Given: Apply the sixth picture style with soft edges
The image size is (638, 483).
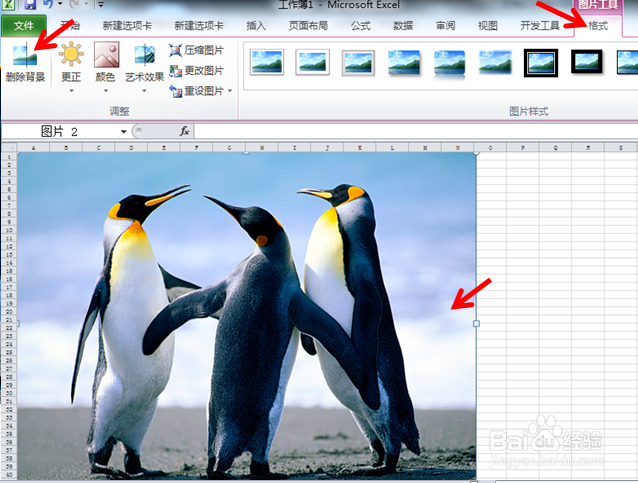Looking at the screenshot, I should (495, 62).
